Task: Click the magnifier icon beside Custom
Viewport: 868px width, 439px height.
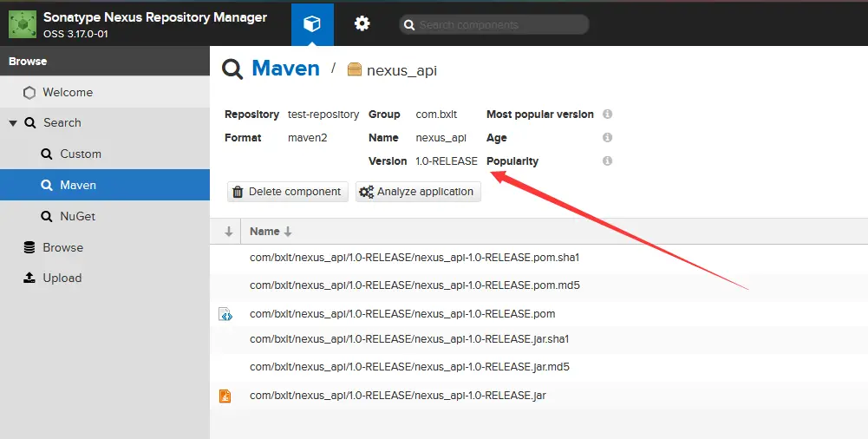Action: 47,154
